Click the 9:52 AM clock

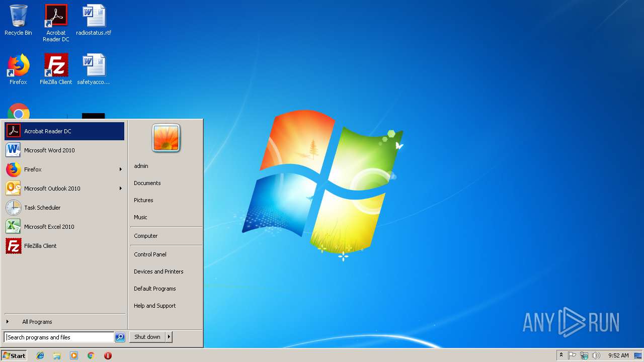click(618, 355)
